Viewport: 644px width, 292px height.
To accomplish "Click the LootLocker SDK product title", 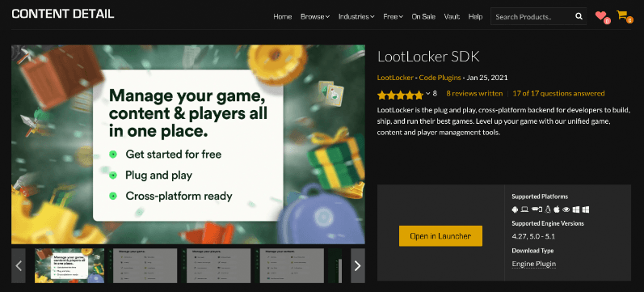I will pyautogui.click(x=428, y=57).
